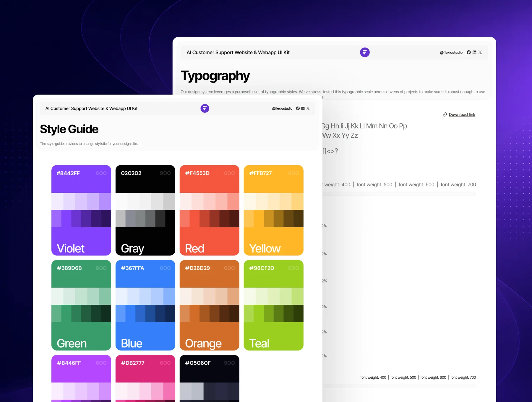Viewport: 532px width, 402px height.
Task: Select the Orange #D26D29 color card
Action: click(210, 305)
